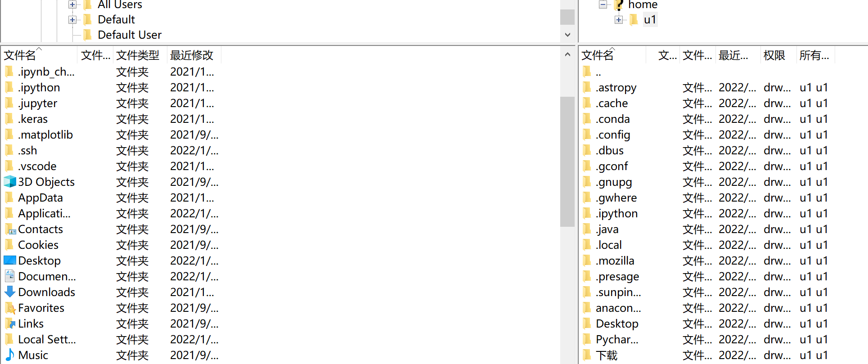Click the Cookies folder icon
Image resolution: width=868 pixels, height=364 pixels.
(x=9, y=245)
